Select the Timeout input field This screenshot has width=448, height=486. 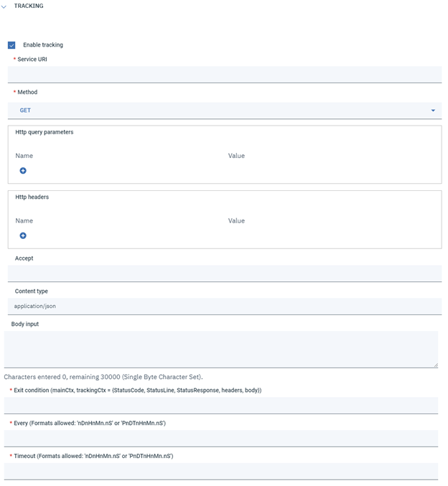[220, 472]
